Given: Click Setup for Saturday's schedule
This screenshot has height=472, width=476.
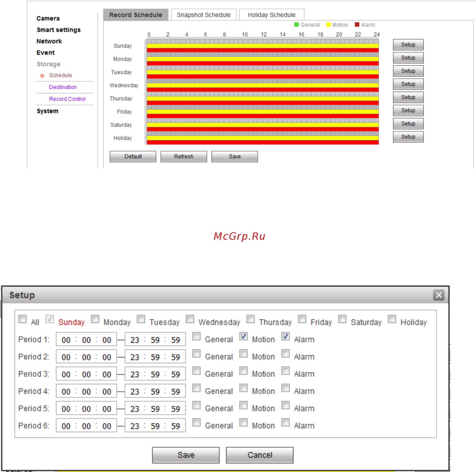Looking at the screenshot, I should tap(408, 124).
